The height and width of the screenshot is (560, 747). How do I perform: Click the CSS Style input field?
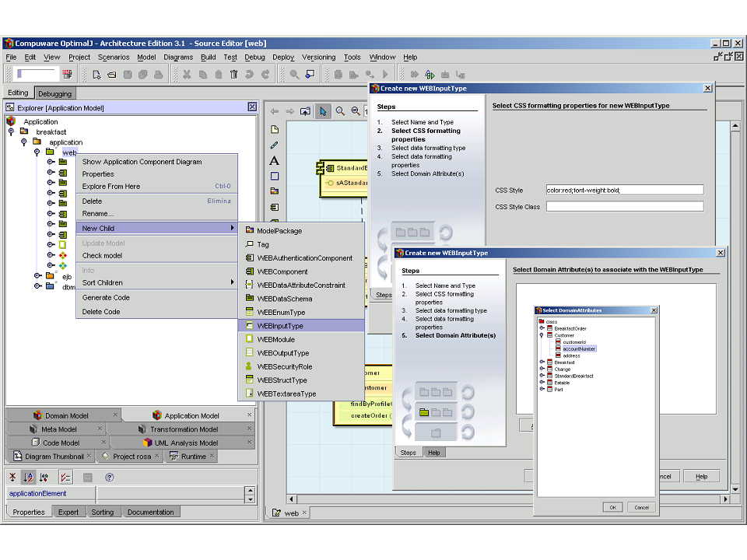point(625,190)
